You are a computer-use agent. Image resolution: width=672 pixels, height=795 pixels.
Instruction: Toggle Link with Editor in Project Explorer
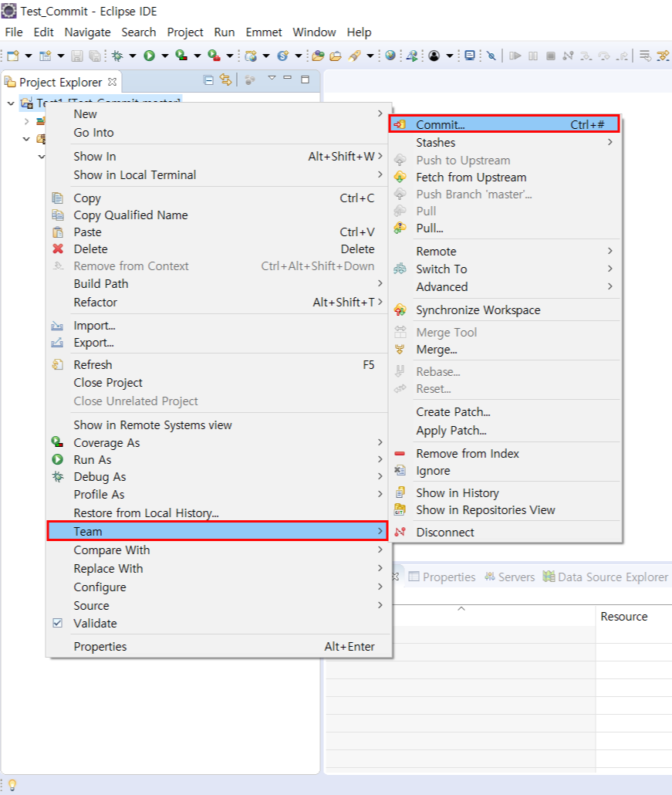coord(225,79)
